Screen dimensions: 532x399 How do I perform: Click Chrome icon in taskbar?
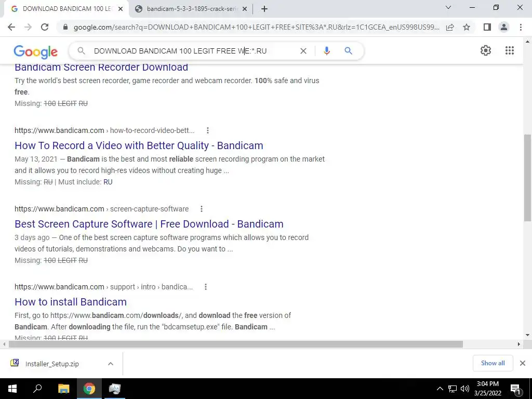point(89,389)
